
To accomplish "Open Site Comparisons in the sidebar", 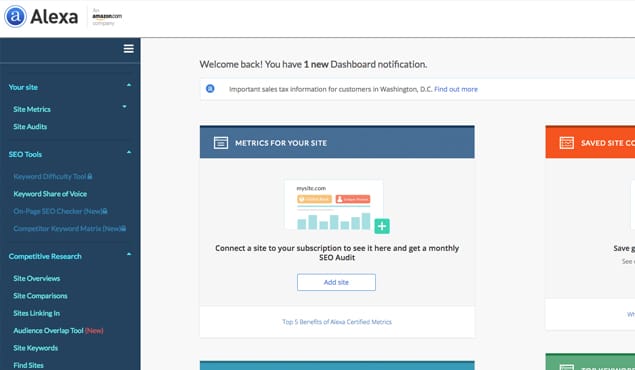I will (x=40, y=296).
